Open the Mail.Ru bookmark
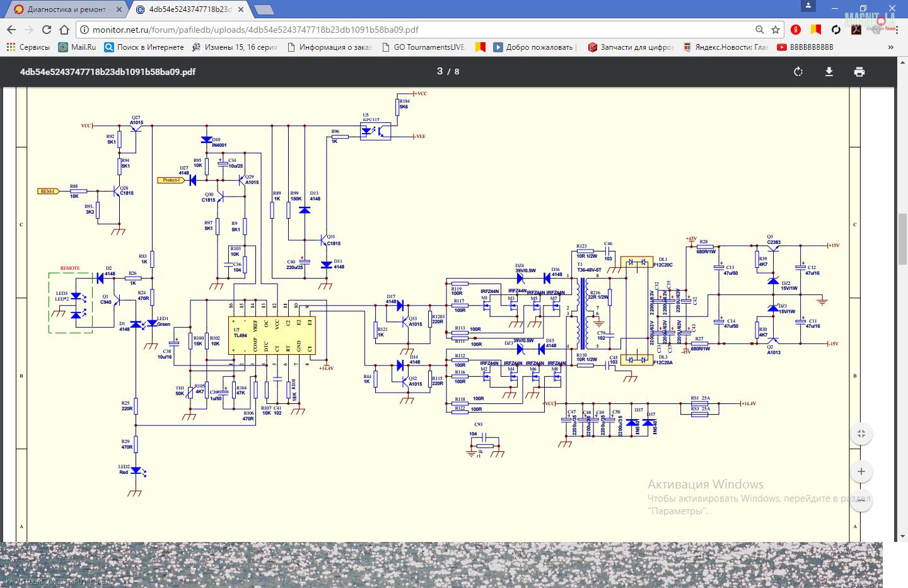 click(x=77, y=47)
